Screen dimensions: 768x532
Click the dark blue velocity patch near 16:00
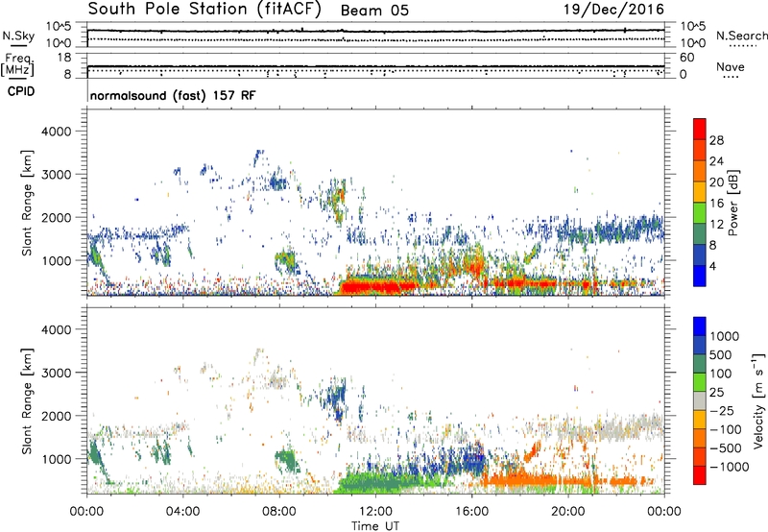473,460
